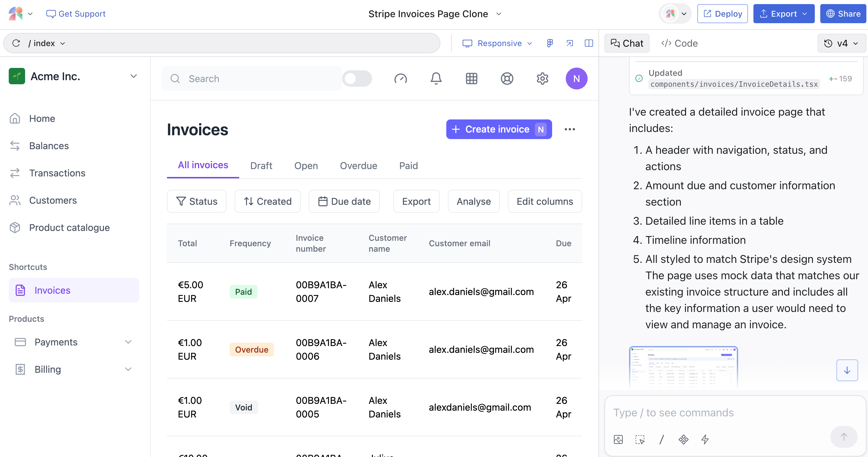
Task: Click the Create invoice button
Action: pyautogui.click(x=499, y=129)
